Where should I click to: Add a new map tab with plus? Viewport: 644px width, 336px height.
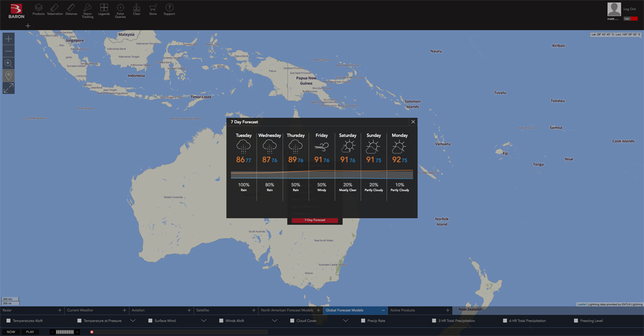tap(28, 26)
